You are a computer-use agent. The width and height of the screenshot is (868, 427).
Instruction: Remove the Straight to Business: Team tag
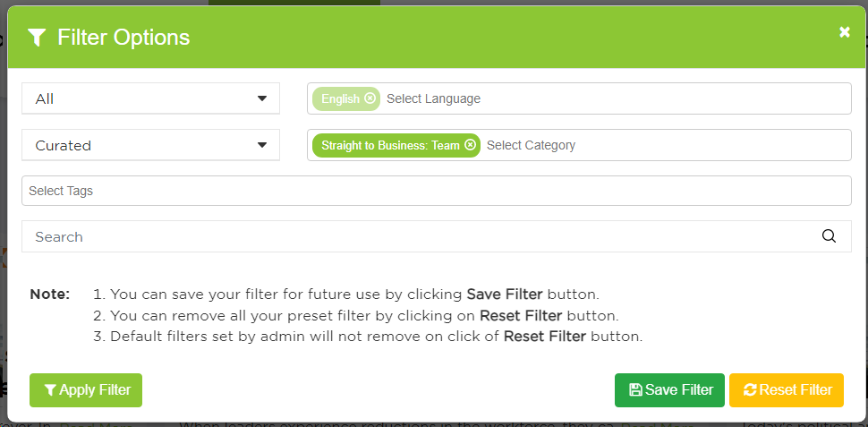(471, 145)
